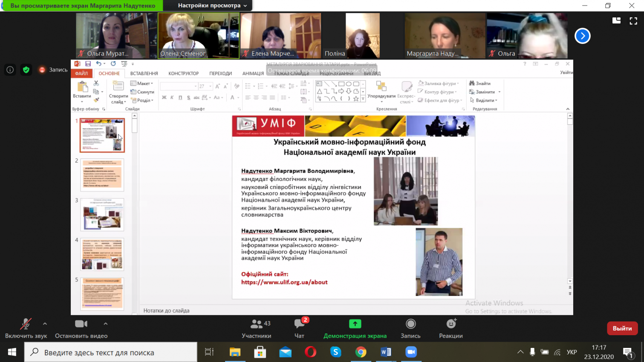Switch to the КОНСТРУКТОР ribbon tab
The width and height of the screenshot is (644, 362).
click(x=183, y=73)
